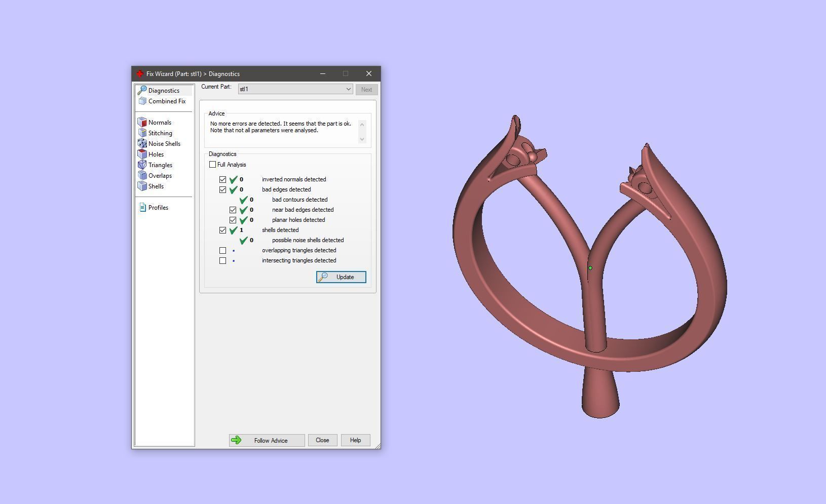Click the dialog resize grip corner
Viewport: 826px width, 504px height.
point(377,446)
